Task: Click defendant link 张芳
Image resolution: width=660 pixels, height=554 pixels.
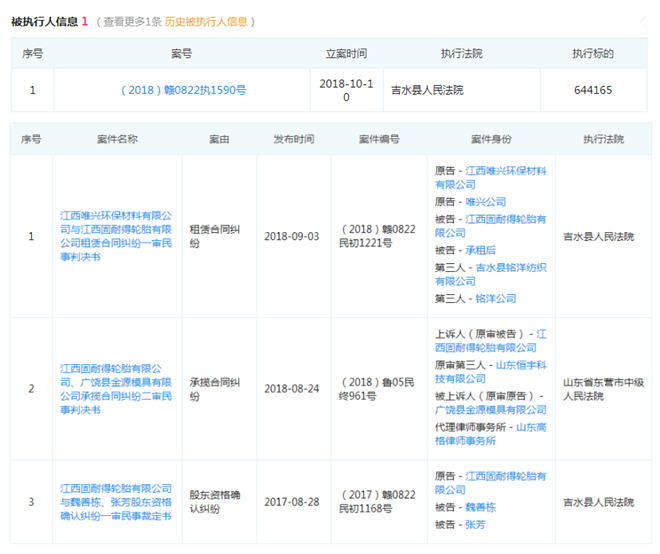Action: pyautogui.click(x=476, y=525)
